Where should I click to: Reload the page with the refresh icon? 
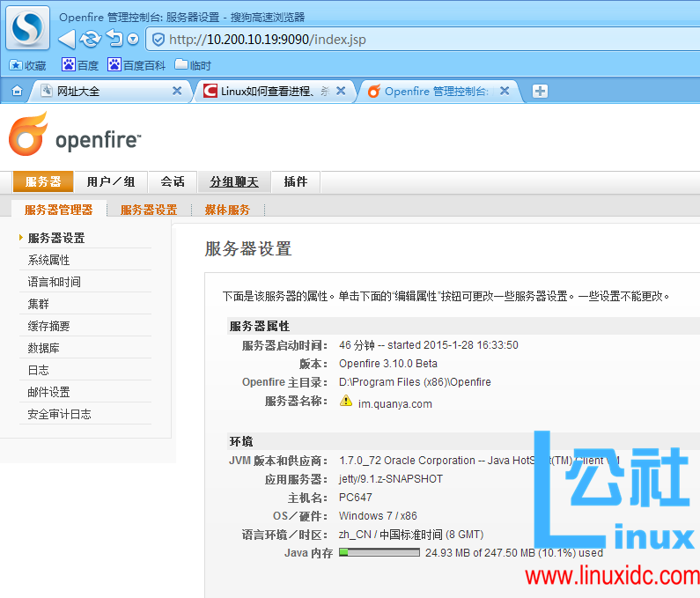91,40
